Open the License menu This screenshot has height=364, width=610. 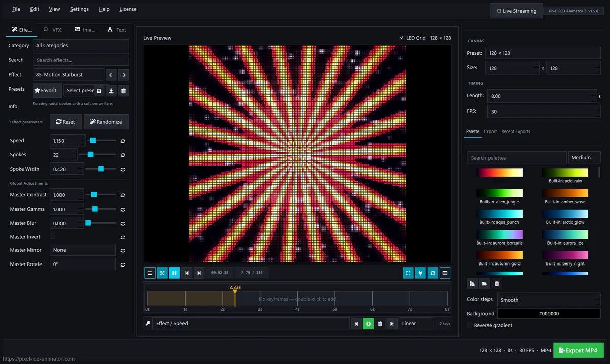click(x=128, y=9)
